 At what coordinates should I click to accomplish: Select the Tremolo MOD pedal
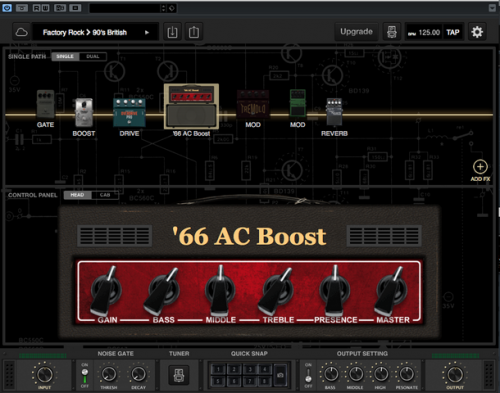(x=253, y=104)
